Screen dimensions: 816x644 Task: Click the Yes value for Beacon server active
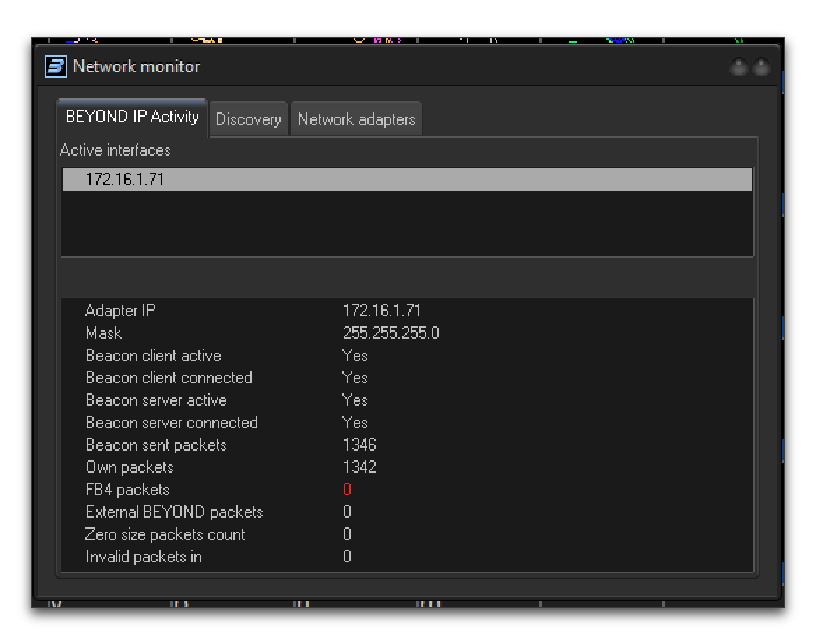click(x=355, y=400)
